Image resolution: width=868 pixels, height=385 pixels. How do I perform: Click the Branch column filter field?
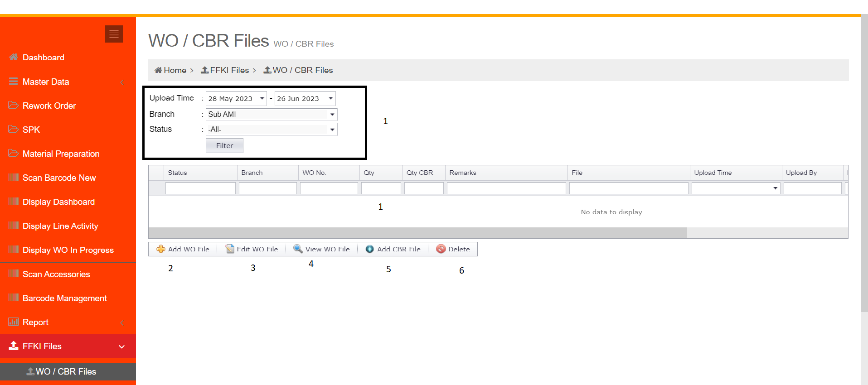[x=268, y=188]
